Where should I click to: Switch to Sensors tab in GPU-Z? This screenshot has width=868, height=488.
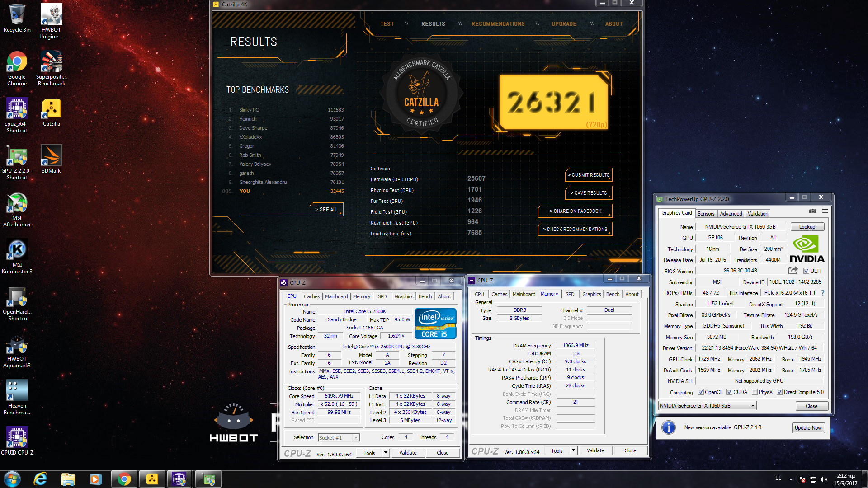[x=706, y=214]
